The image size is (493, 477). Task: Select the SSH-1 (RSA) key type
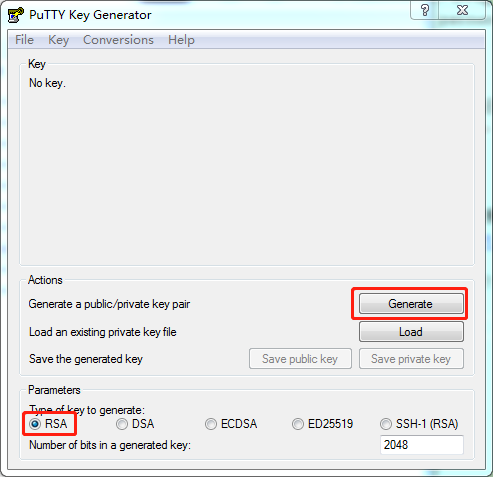[419, 424]
